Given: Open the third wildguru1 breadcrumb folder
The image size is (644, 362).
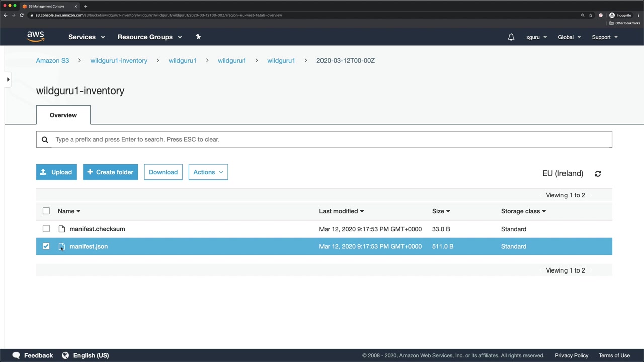Looking at the screenshot, I should (x=281, y=61).
